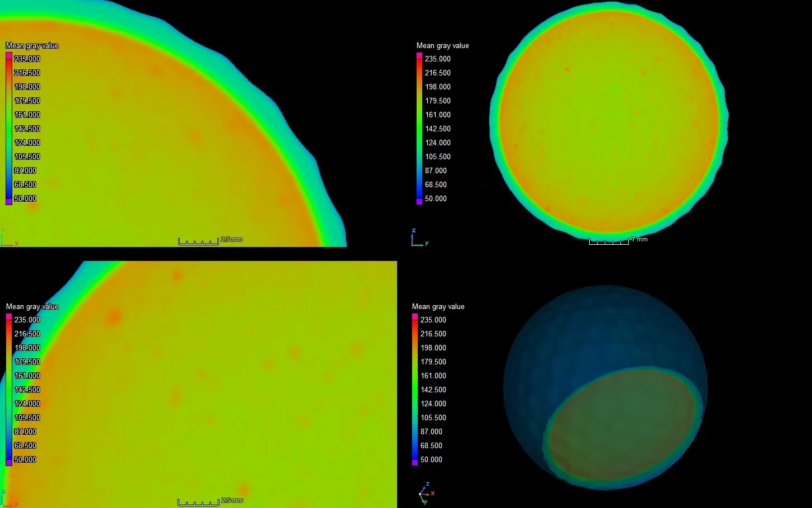The image size is (812, 508).
Task: Click the 142.500 legend value in bottom-left view
Action: pos(27,390)
